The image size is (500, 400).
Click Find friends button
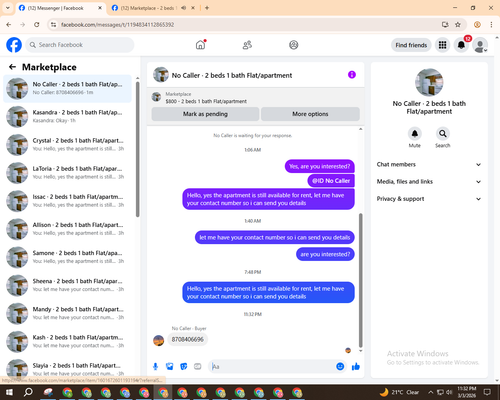pyautogui.click(x=411, y=45)
